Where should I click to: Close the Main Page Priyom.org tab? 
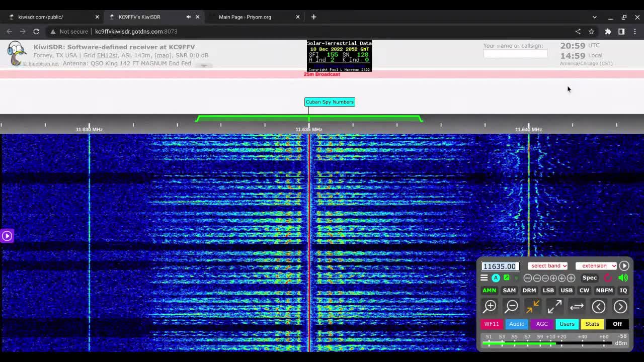coord(297,17)
